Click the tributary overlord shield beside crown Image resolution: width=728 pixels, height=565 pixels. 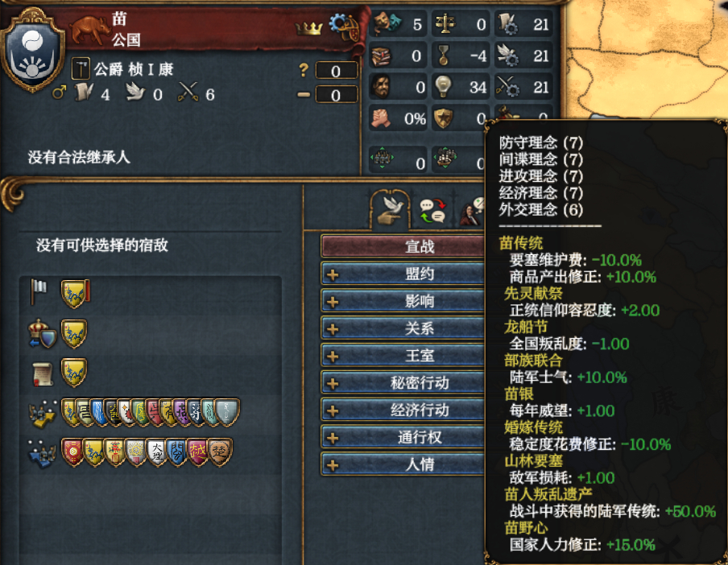[x=74, y=333]
